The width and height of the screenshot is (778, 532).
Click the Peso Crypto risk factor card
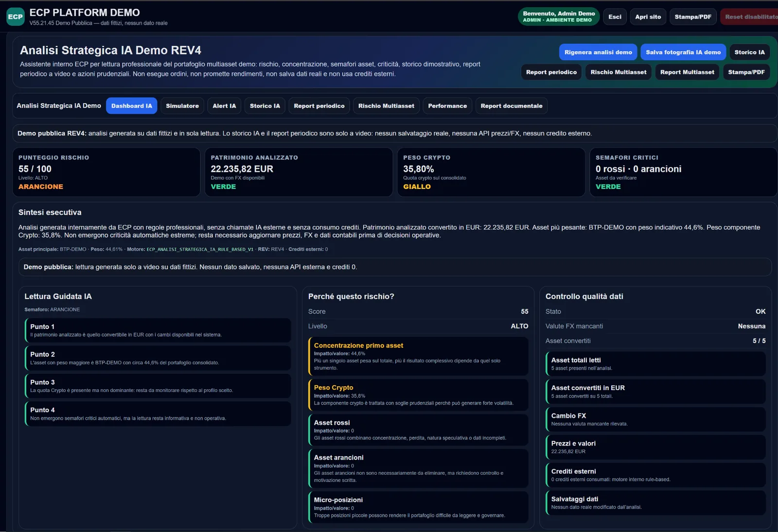[418, 395]
